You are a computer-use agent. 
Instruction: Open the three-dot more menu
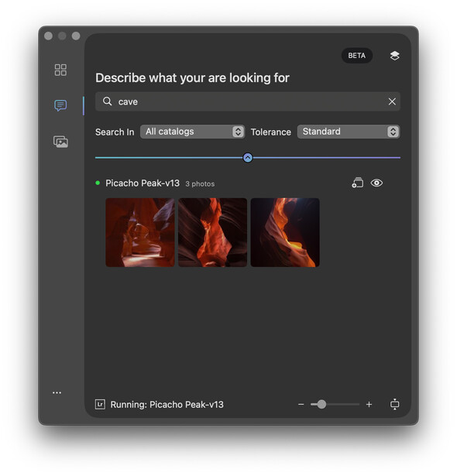[x=57, y=392]
